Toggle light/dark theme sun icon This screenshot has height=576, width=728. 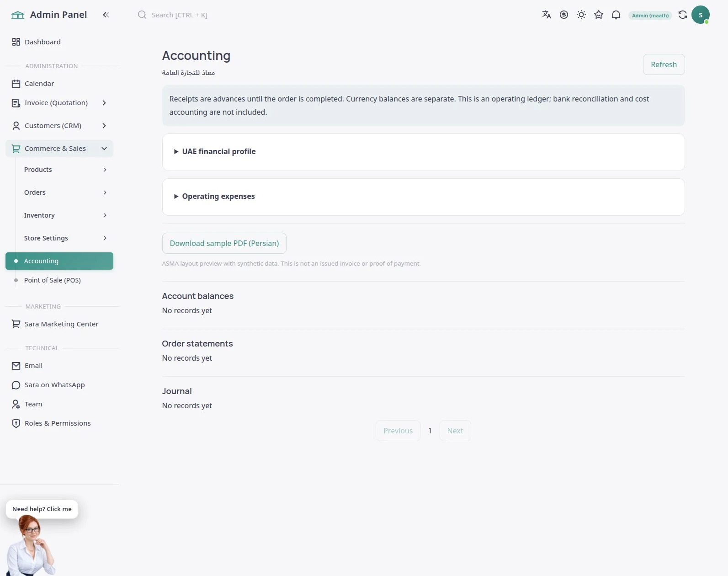click(x=581, y=15)
